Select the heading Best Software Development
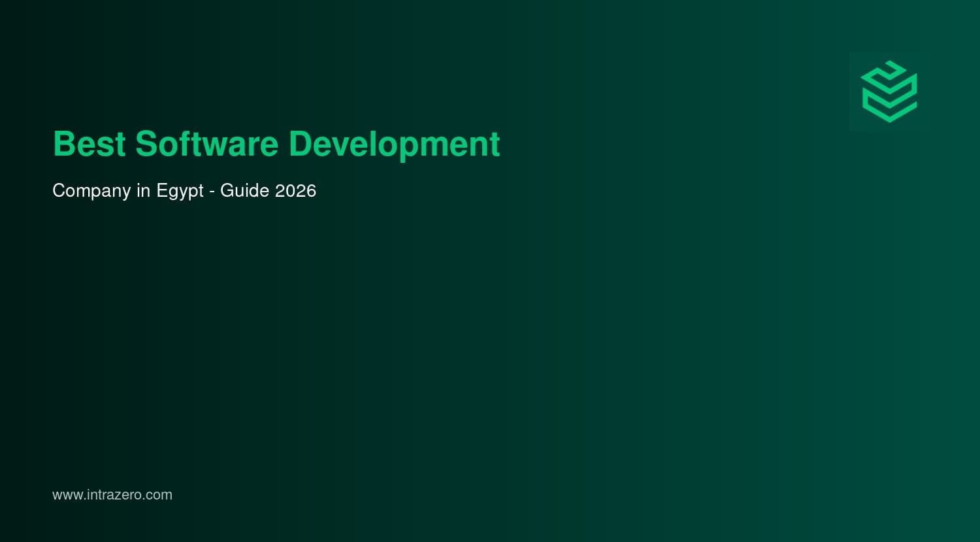The height and width of the screenshot is (542, 980). point(276,144)
